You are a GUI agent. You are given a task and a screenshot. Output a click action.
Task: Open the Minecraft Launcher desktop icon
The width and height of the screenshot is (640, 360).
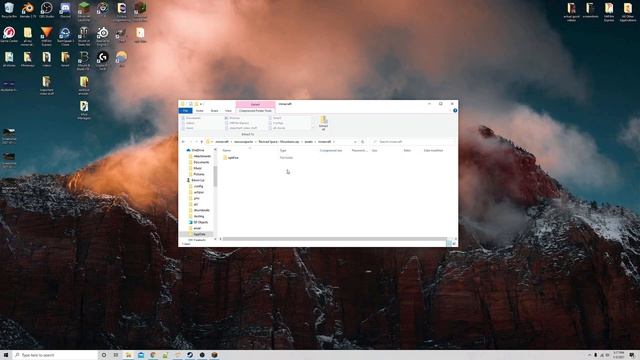[84, 11]
